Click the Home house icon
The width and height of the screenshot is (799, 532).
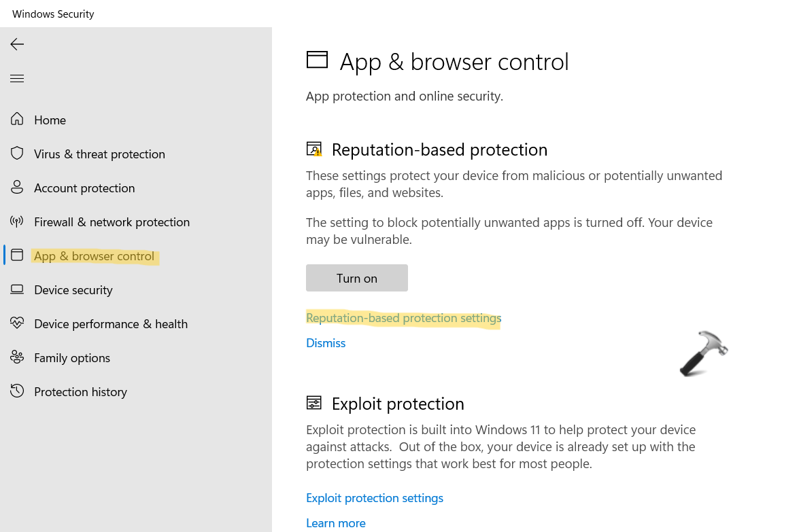click(17, 120)
